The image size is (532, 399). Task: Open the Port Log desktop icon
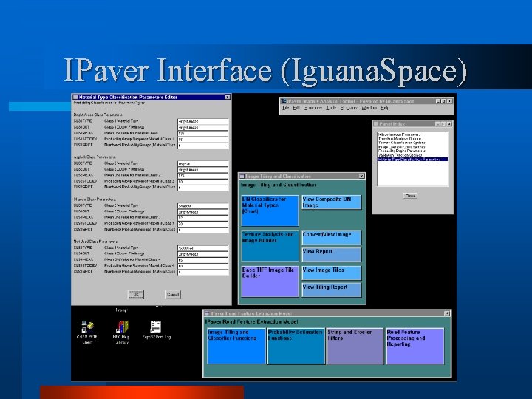click(155, 327)
